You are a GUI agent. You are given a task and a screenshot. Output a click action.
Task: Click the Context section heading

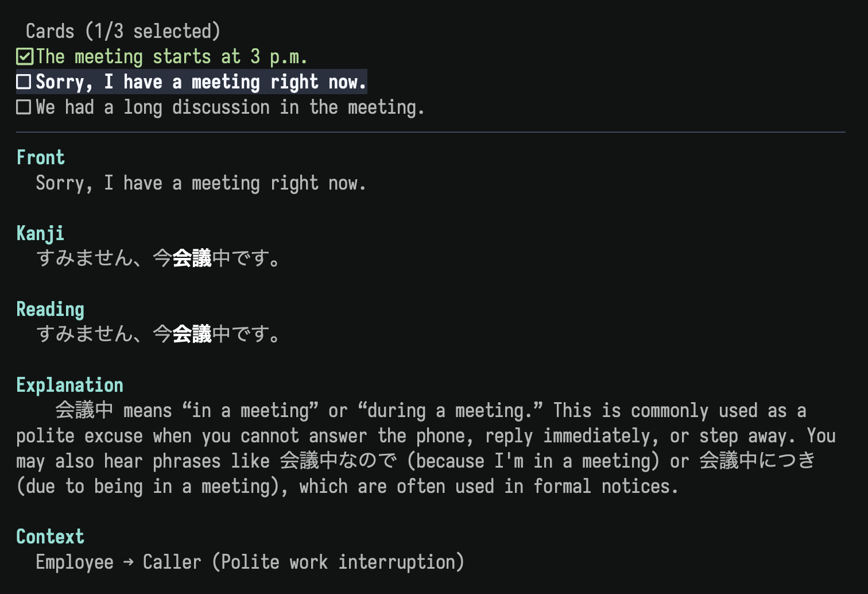(x=51, y=537)
